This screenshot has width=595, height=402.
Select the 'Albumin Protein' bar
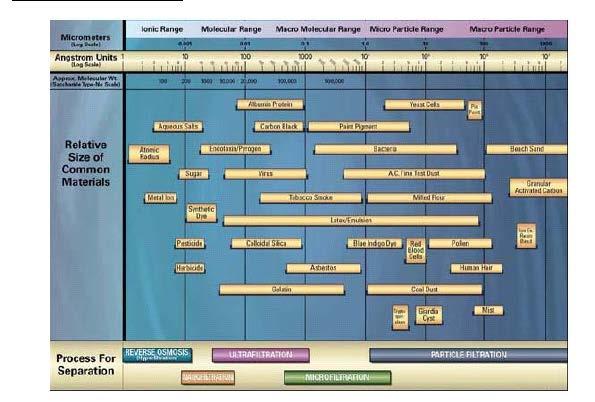[x=270, y=104]
